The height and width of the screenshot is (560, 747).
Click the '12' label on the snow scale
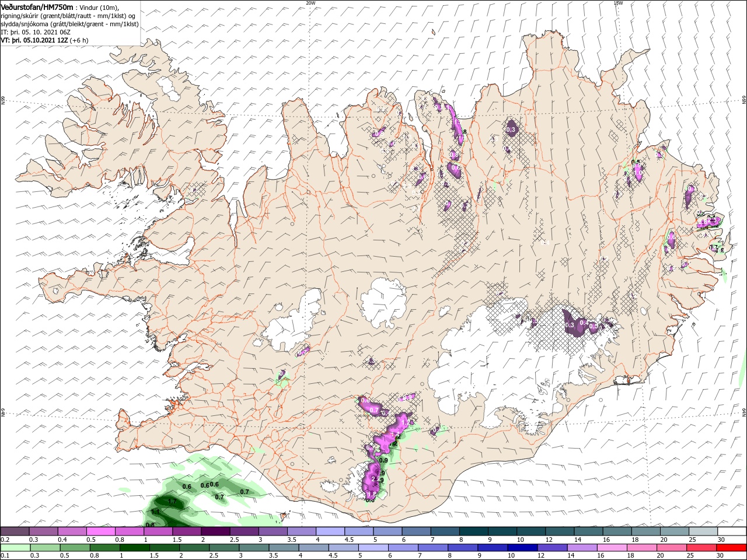[549, 540]
